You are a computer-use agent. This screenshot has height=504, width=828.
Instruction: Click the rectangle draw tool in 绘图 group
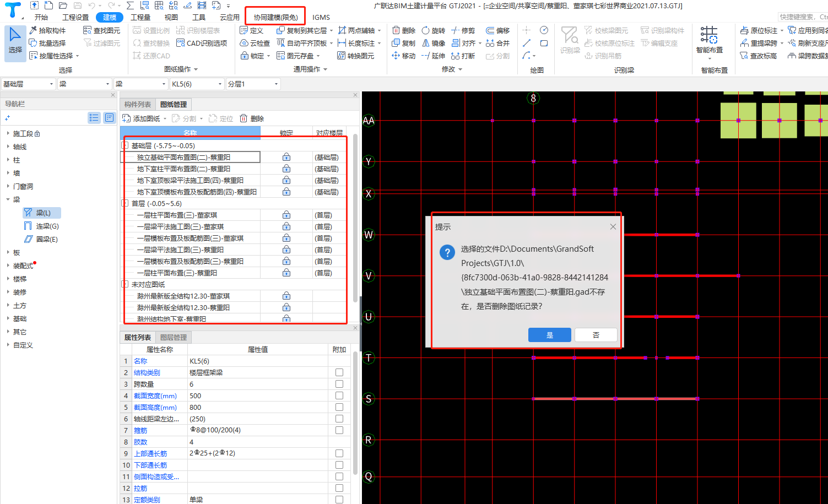pyautogui.click(x=544, y=43)
